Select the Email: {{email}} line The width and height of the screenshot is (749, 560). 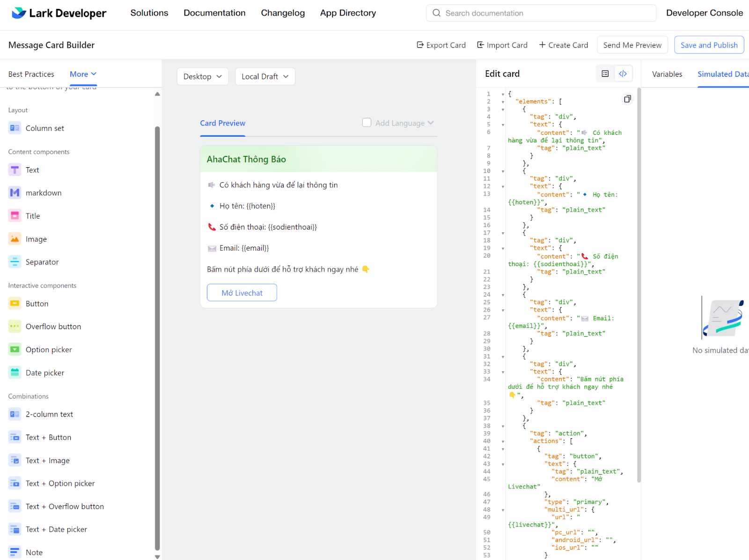[x=238, y=248]
